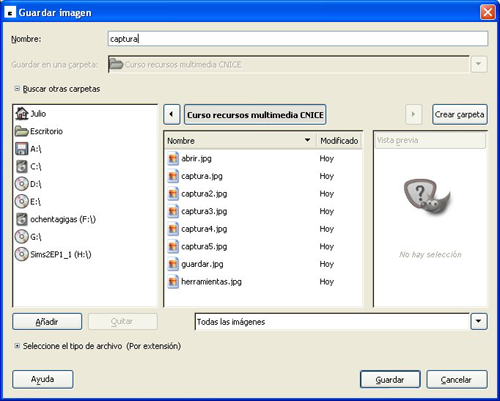Select the D:\ disc drive icon
The image size is (500, 401).
(22, 184)
